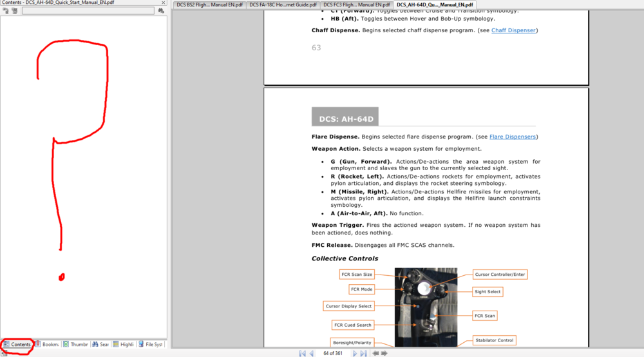
Task: Click the FCR Mode label box
Action: click(x=361, y=289)
